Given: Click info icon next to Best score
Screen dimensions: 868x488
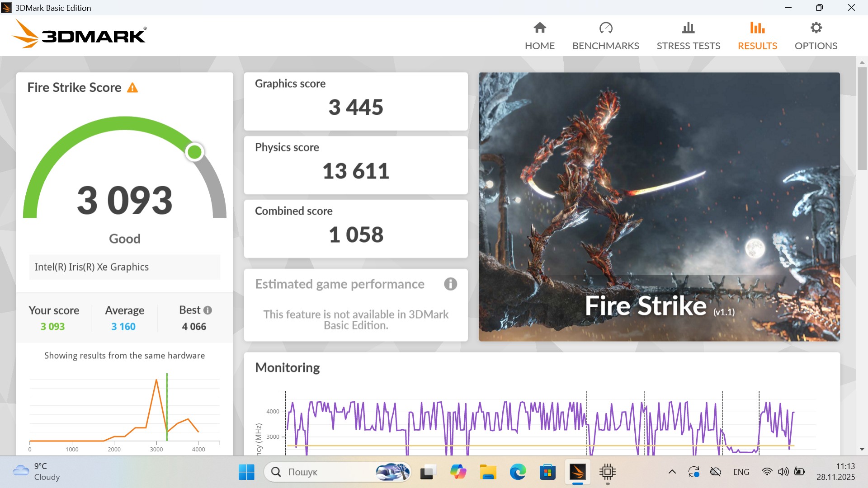Looking at the screenshot, I should point(208,310).
